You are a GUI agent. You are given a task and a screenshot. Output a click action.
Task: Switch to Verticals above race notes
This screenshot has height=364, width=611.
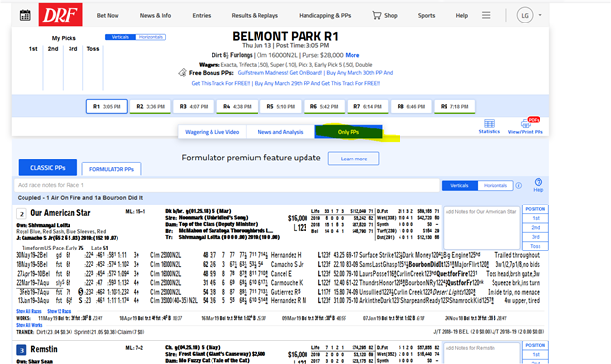tap(459, 185)
